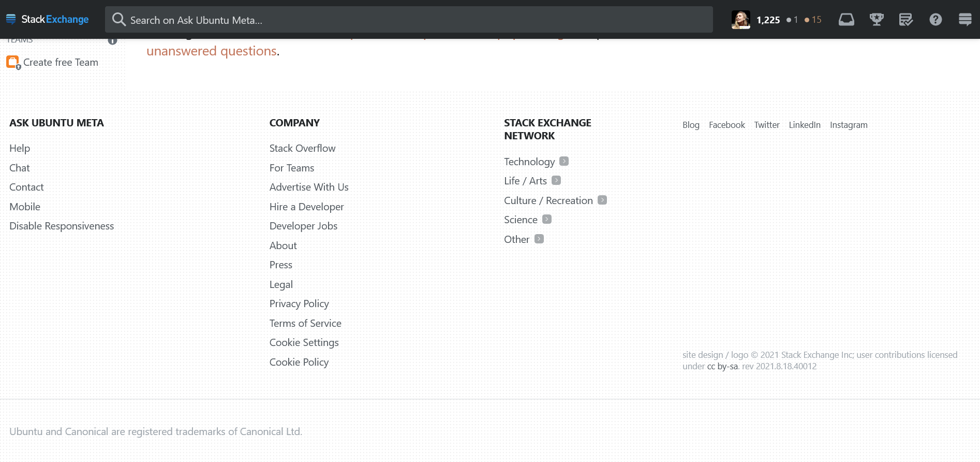Image resolution: width=980 pixels, height=462 pixels.
Task: Expand the Technology network arrow
Action: 564,161
